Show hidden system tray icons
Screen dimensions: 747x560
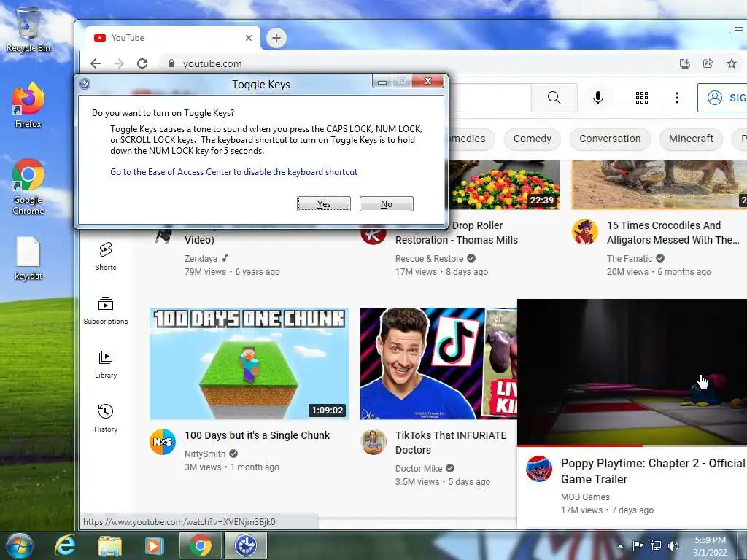(620, 546)
